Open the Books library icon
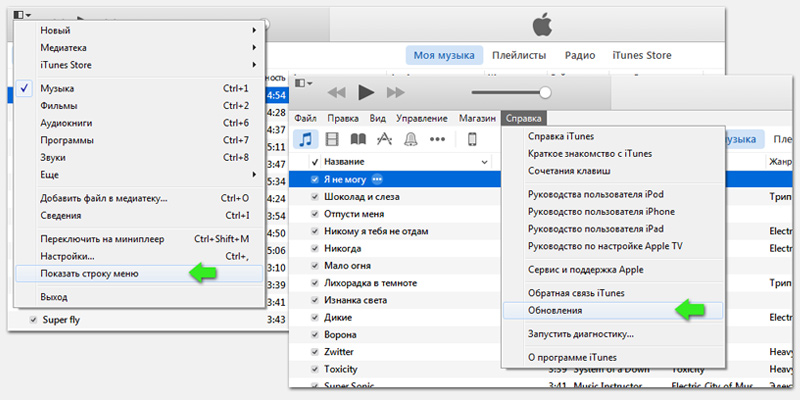Screen dimensions: 800x400 (x=358, y=139)
